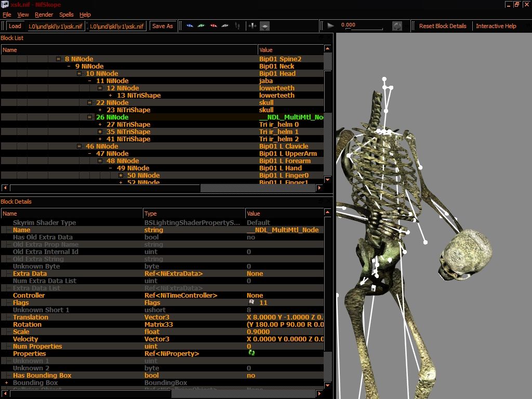Select the 49 NiNode L Hand row
Screen dimensions: 532x399
click(x=162, y=168)
